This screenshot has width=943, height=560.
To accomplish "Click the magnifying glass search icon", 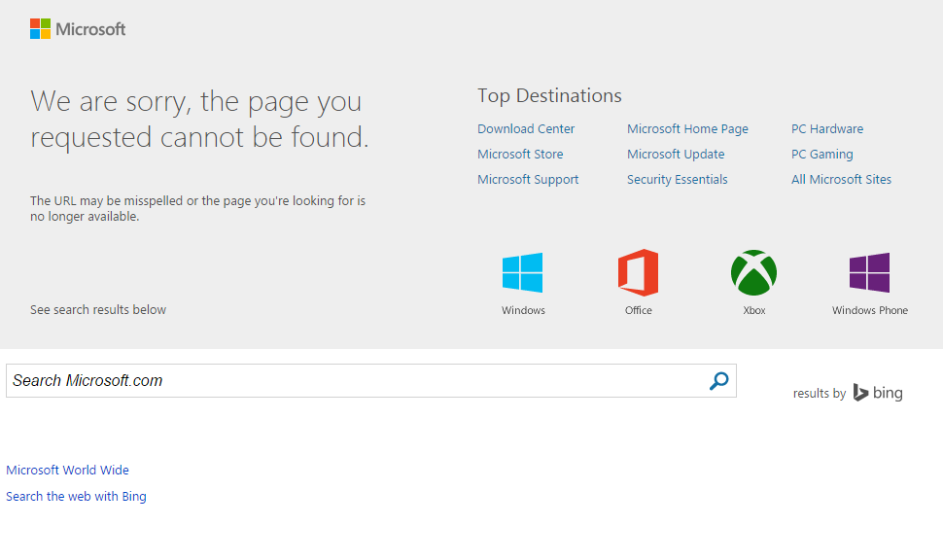I will 718,381.
